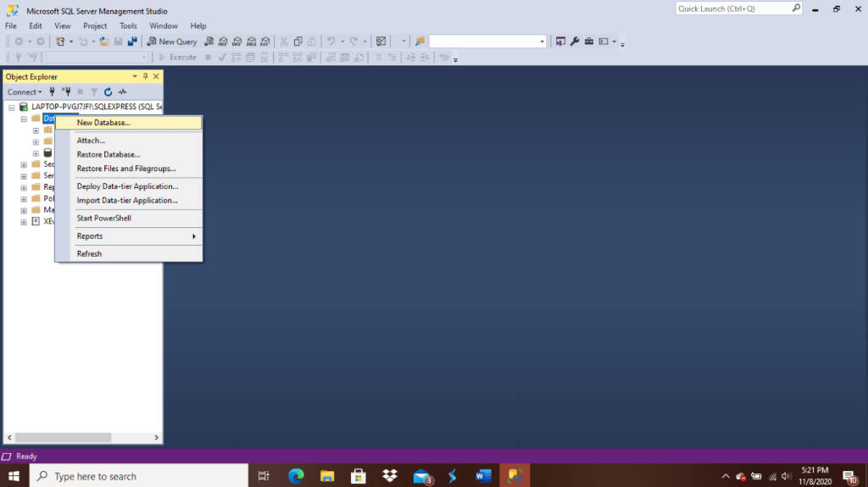Click the taskbar search box
This screenshot has width=868, height=487.
point(138,476)
